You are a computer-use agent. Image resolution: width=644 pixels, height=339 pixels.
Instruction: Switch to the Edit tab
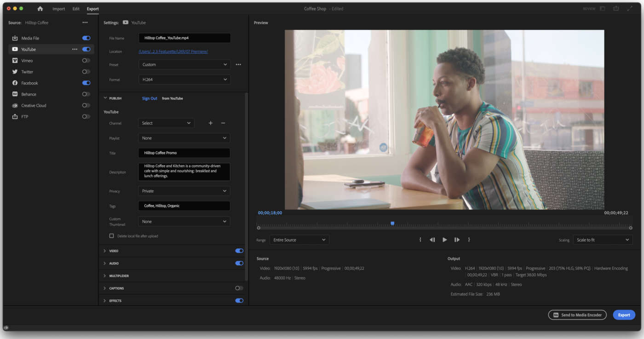(76, 9)
